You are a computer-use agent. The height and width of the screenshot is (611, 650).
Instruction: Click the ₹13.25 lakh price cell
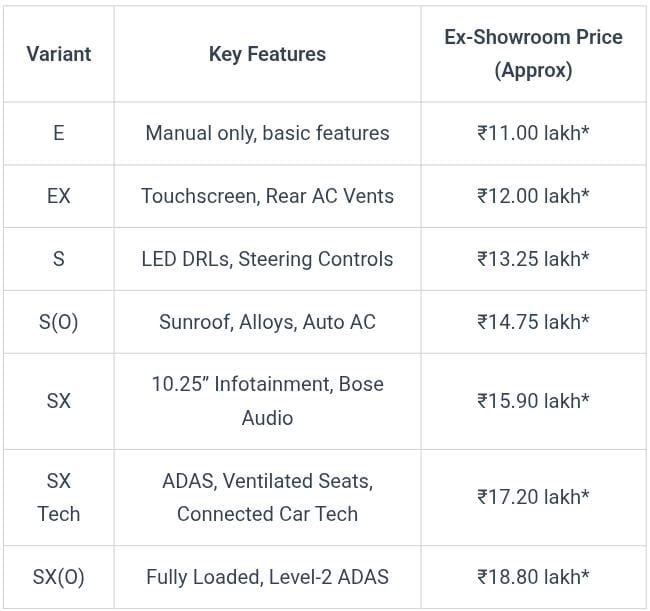point(533,259)
